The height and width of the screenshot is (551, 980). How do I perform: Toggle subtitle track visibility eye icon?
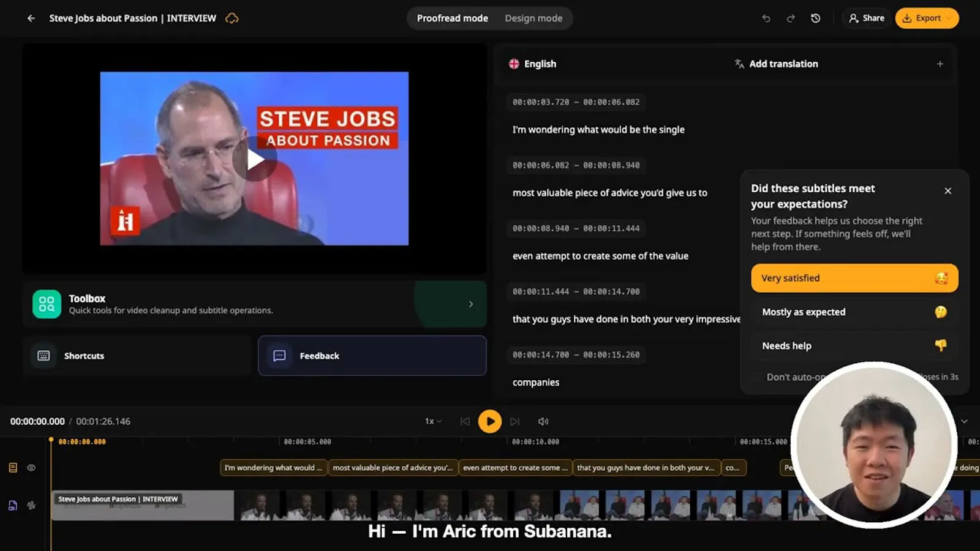pos(31,468)
